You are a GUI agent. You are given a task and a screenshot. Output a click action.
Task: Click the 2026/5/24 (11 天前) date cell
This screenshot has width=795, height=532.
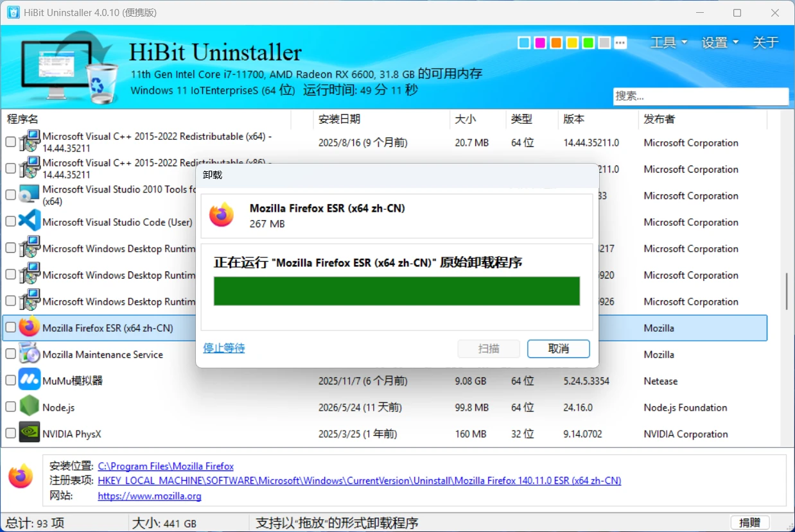coord(360,408)
